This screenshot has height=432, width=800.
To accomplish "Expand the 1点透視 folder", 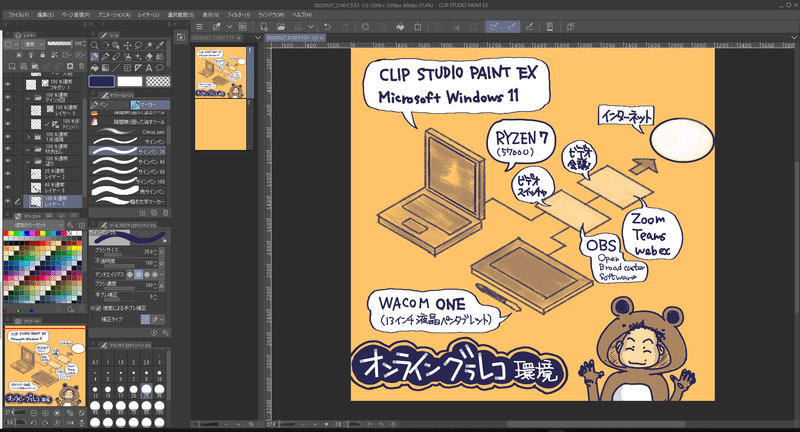I will [x=28, y=137].
